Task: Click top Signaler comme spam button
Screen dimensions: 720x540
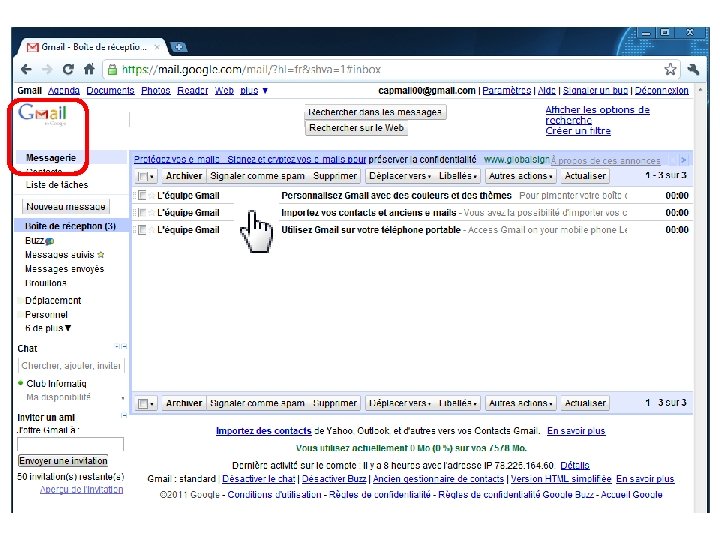Action: click(x=257, y=176)
